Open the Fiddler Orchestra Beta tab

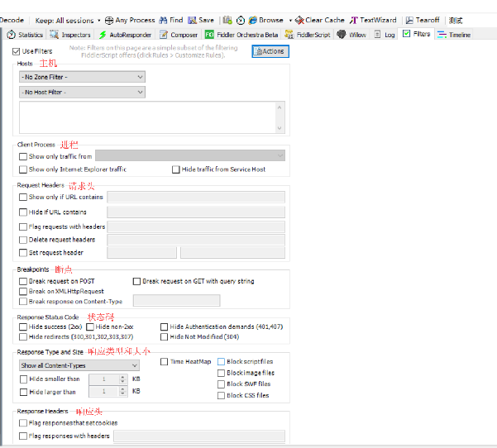(x=241, y=35)
